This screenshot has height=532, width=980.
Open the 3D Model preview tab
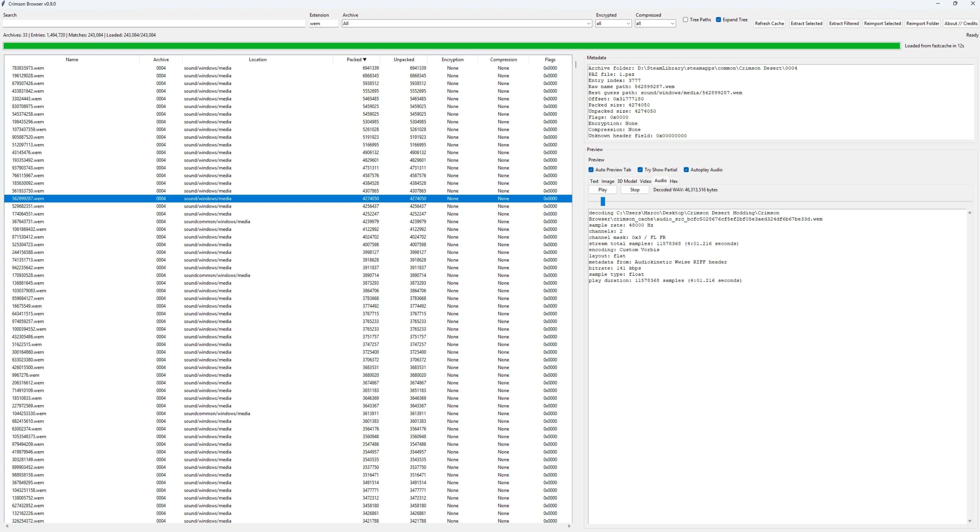(x=627, y=181)
